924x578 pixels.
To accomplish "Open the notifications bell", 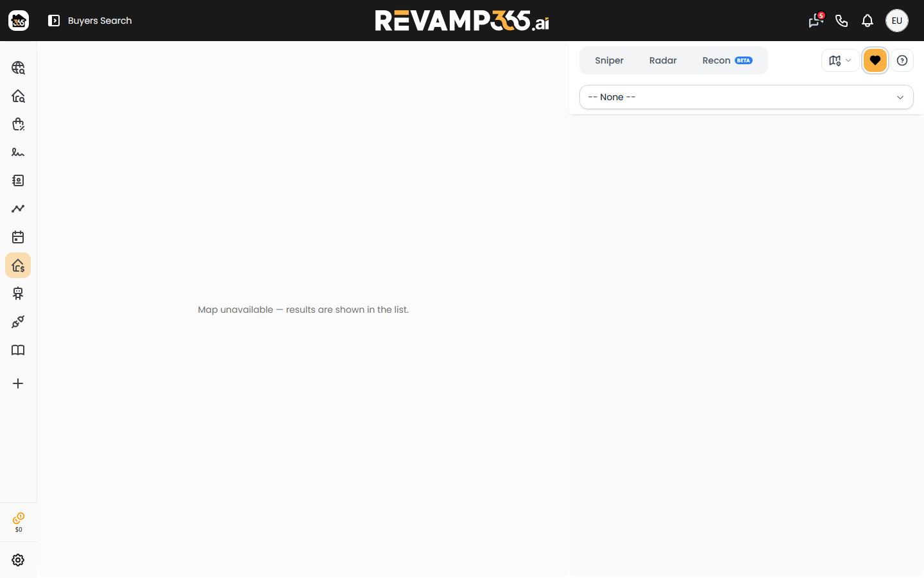I will coord(868,21).
